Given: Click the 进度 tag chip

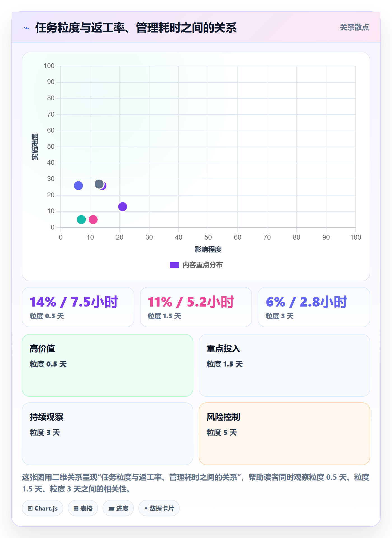Looking at the screenshot, I should 118,508.
